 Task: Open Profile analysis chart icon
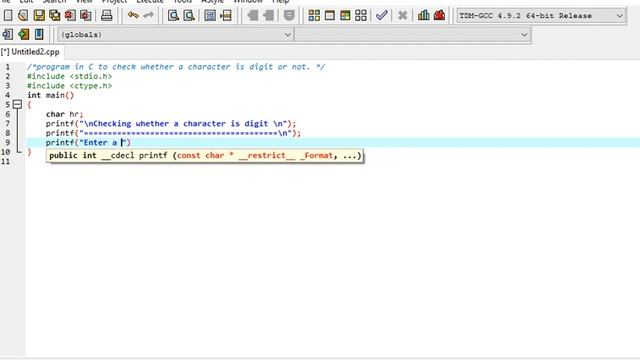pyautogui.click(x=423, y=16)
